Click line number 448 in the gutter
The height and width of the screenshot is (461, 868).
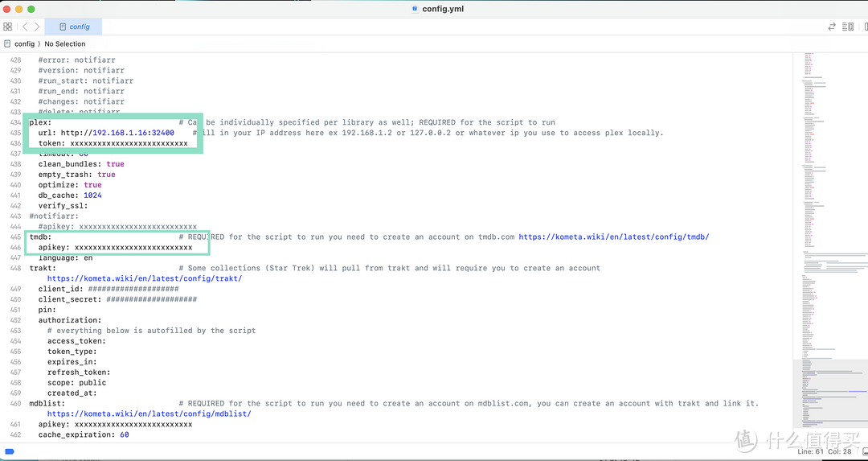(x=16, y=268)
